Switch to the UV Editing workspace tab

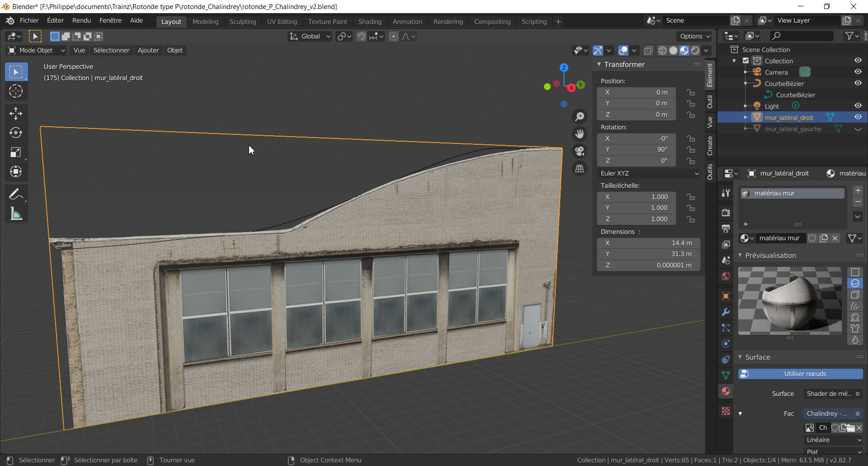click(282, 22)
